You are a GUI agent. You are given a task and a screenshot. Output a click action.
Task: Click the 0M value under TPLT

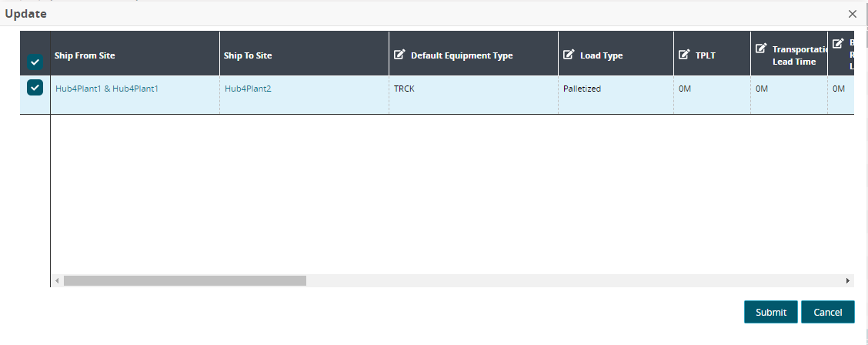[x=685, y=89]
